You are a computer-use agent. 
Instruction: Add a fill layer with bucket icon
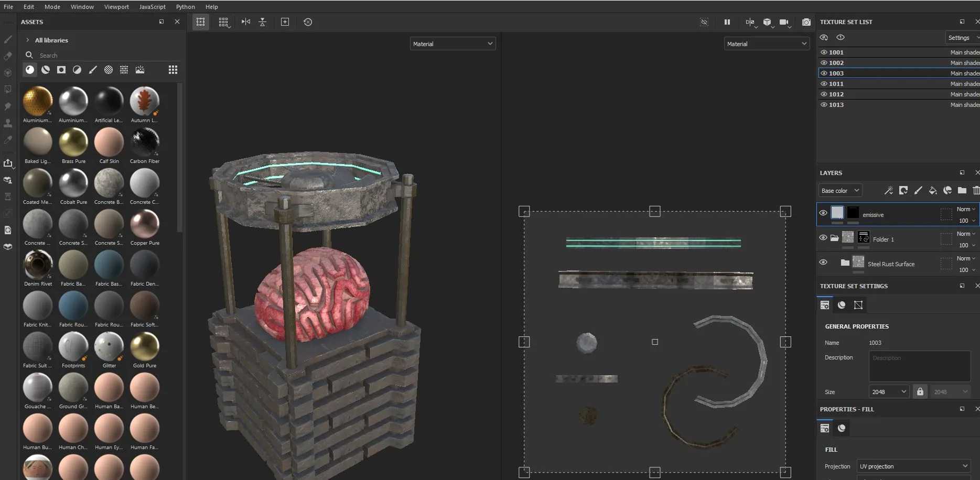[x=933, y=191]
